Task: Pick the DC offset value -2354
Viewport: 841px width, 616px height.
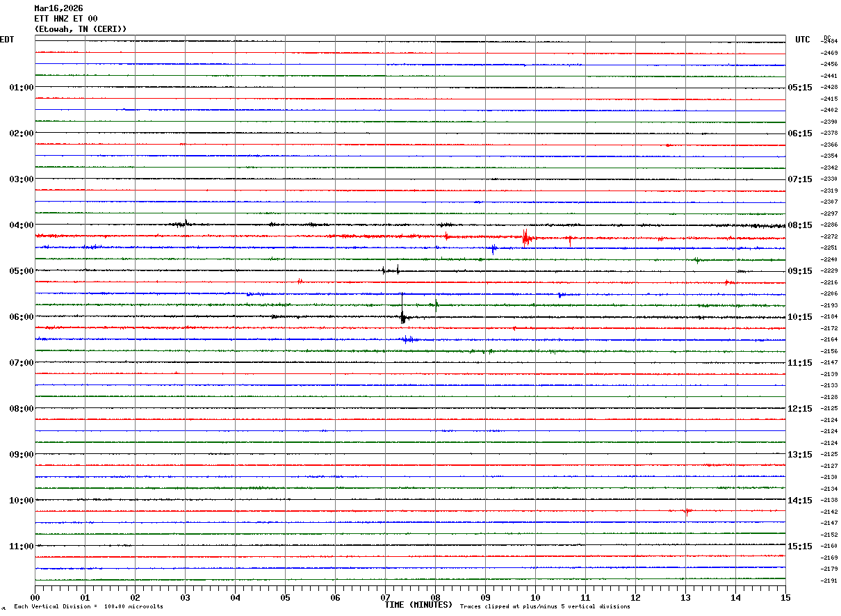Action: click(829, 156)
